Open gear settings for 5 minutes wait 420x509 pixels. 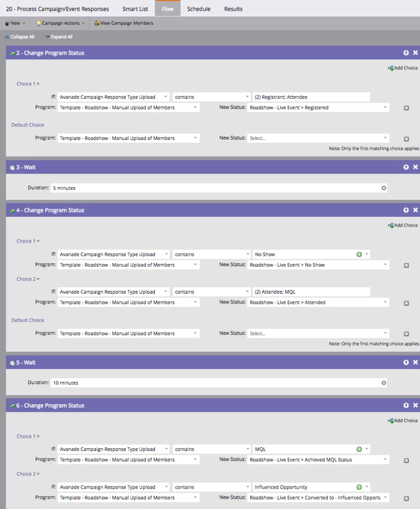[x=384, y=188]
